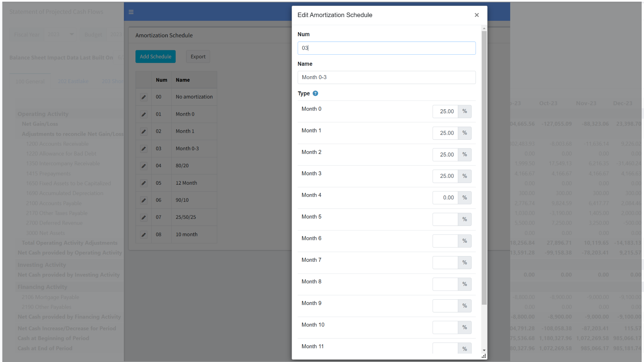
Task: Open the hamburger menu in the blue header
Action: tap(131, 11)
